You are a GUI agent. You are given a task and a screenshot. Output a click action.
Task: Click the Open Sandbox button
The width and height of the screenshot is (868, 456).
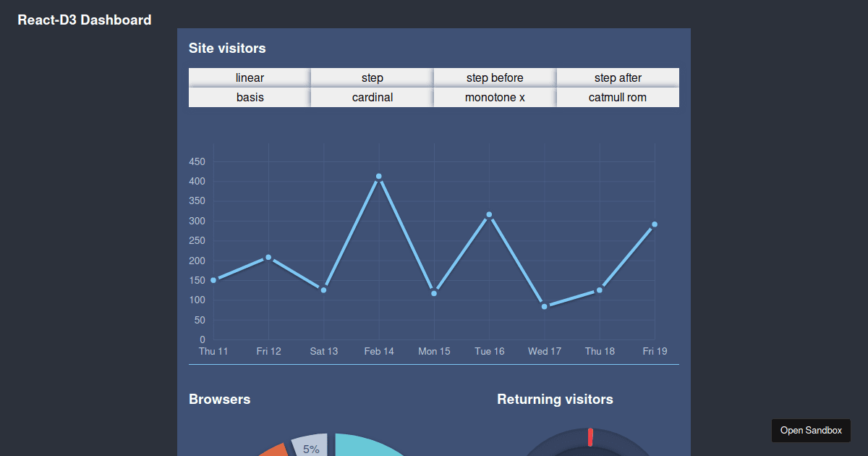[811, 430]
